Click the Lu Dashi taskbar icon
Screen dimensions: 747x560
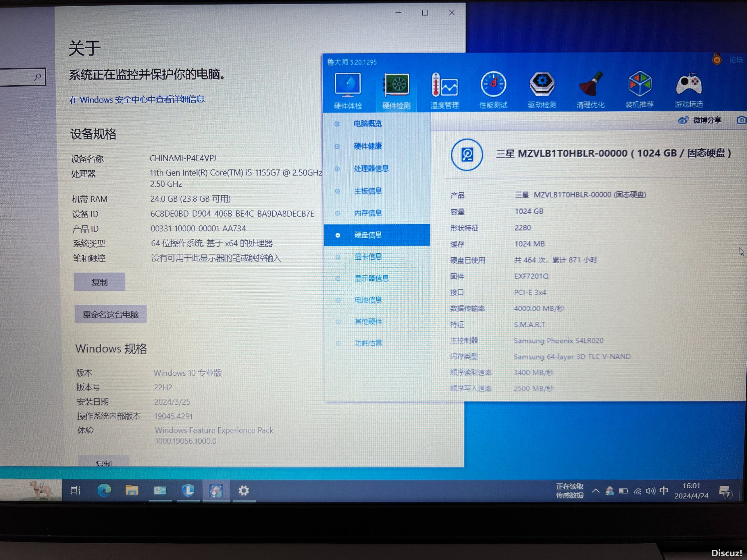pos(216,491)
